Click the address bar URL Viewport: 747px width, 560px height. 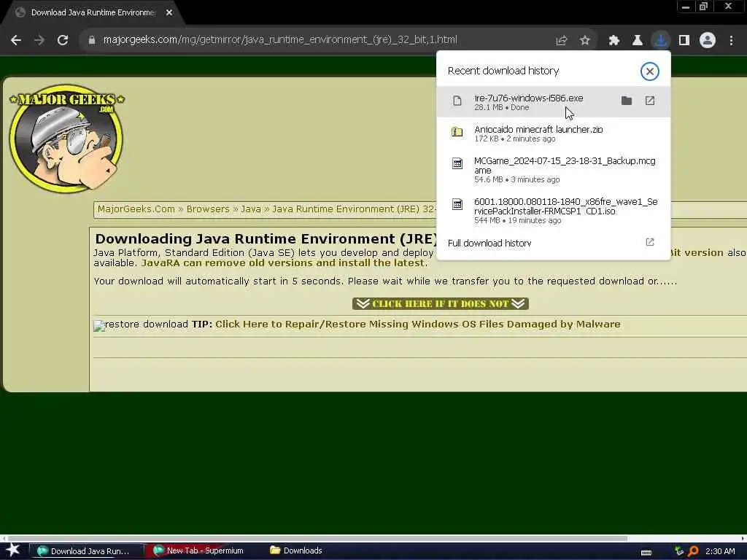280,40
